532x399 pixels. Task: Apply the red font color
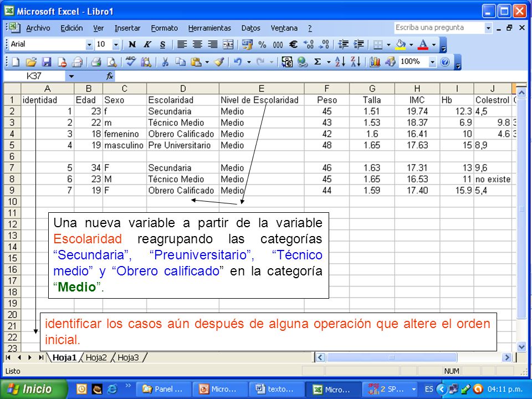tap(423, 44)
